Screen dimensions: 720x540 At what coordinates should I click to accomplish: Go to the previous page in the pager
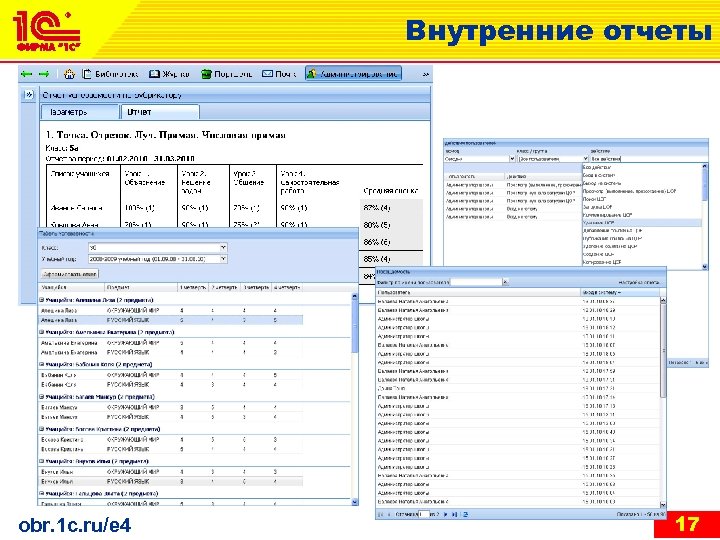(x=389, y=515)
